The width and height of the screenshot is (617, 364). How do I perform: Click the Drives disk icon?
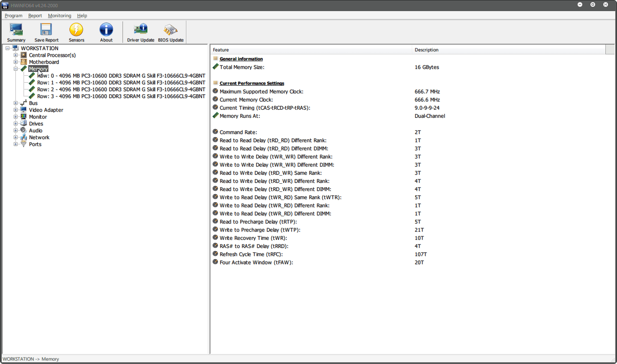(24, 124)
